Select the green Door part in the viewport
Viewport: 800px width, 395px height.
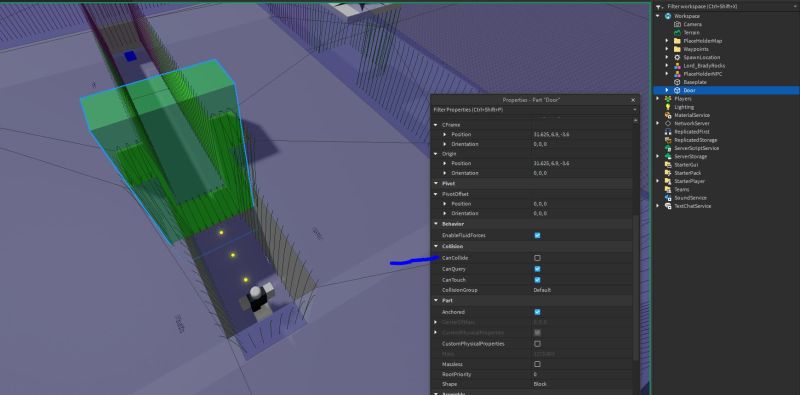tap(168, 153)
